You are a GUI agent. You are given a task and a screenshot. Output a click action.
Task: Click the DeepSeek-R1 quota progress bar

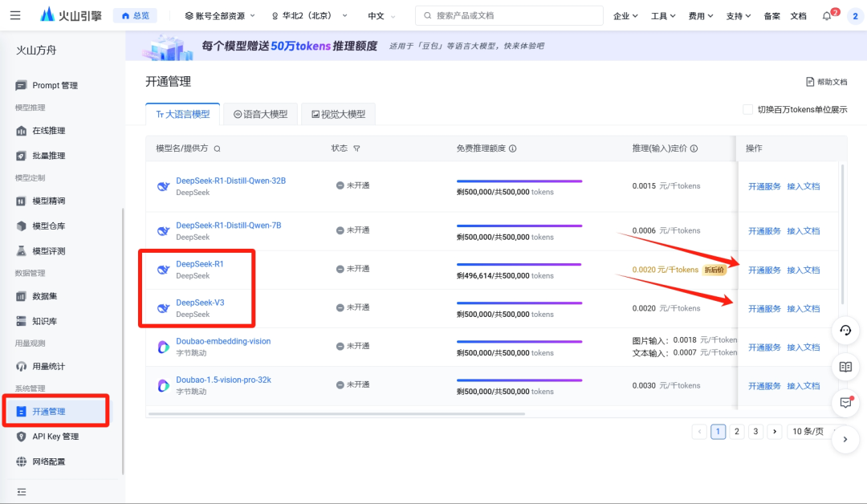pos(519,262)
